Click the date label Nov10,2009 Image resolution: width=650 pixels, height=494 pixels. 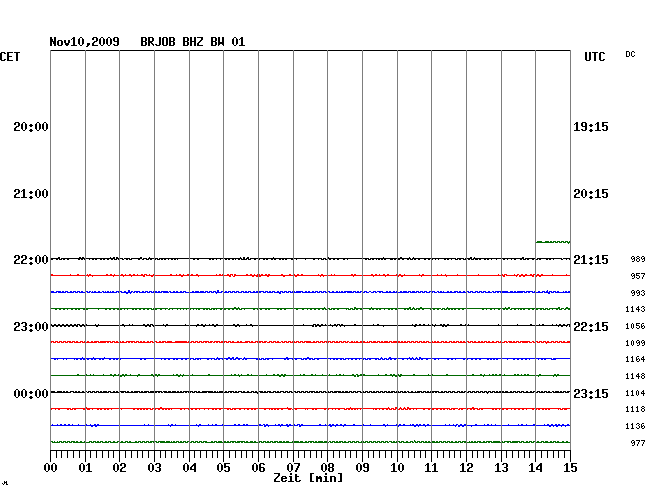pyautogui.click(x=85, y=42)
